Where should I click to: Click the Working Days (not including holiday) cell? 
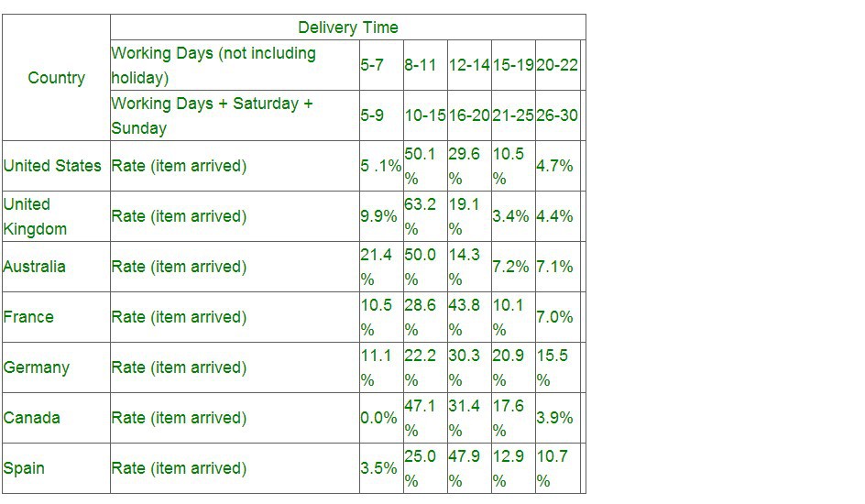[234, 65]
